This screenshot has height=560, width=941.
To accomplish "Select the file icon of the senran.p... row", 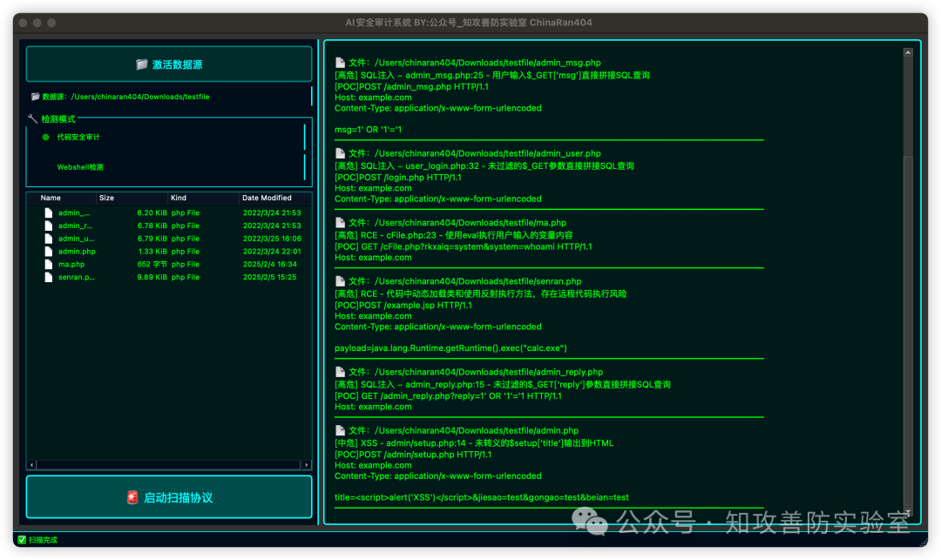I will tap(49, 277).
